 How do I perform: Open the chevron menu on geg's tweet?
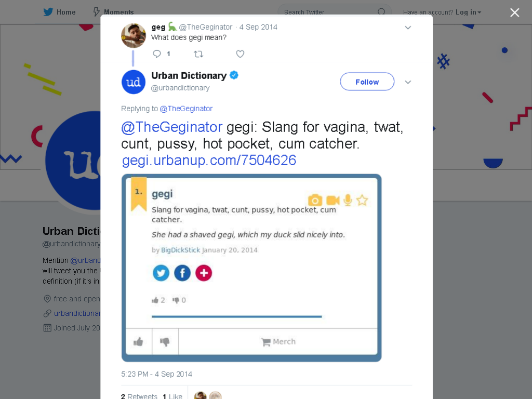pyautogui.click(x=408, y=28)
